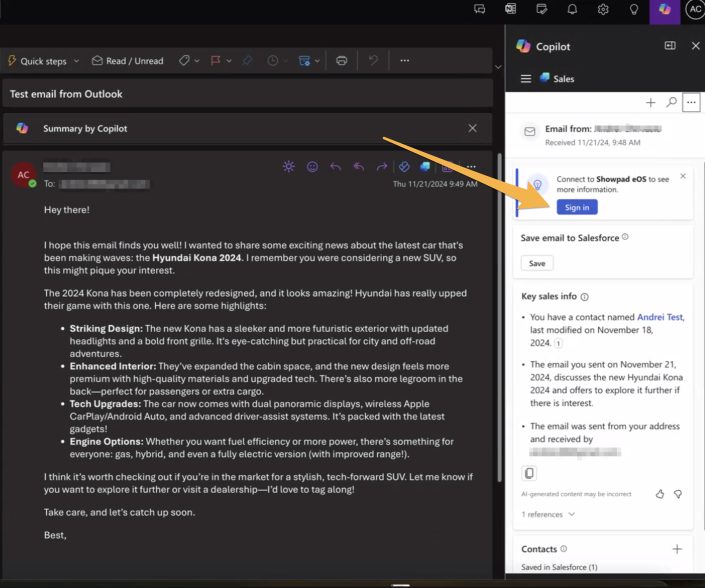Sign in to Showpad eOS

coord(577,207)
